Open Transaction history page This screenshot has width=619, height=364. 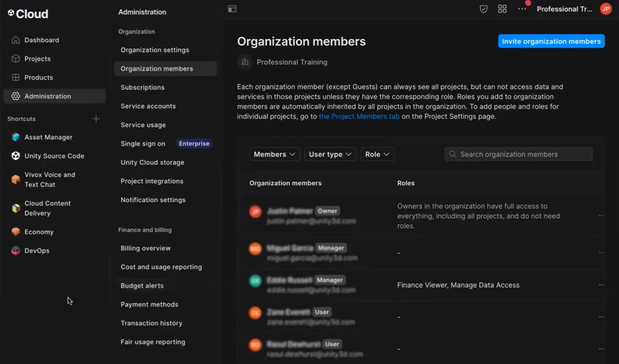(151, 323)
